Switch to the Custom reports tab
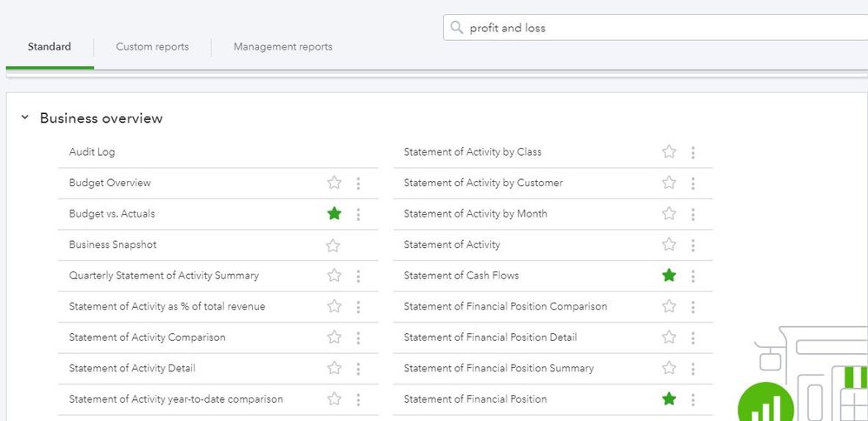 152,47
